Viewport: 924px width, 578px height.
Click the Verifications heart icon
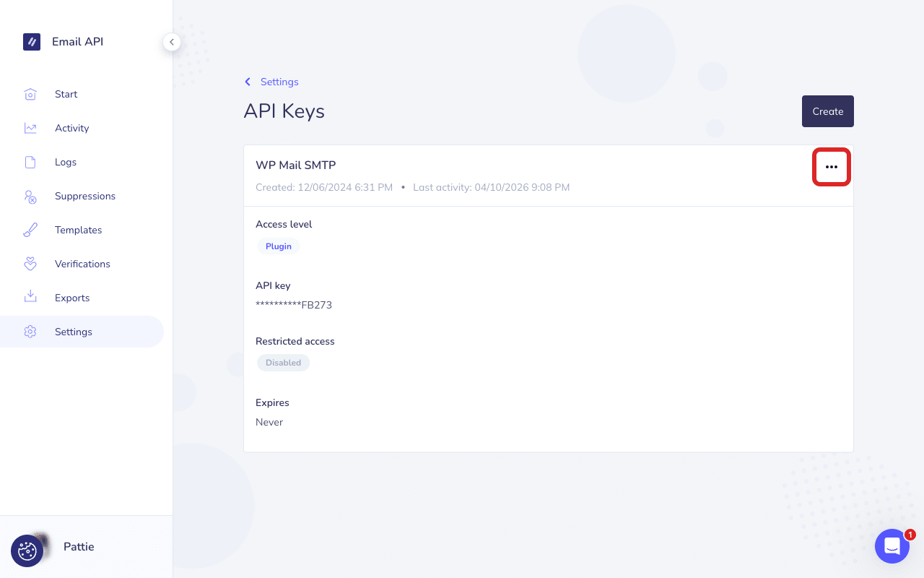click(30, 264)
